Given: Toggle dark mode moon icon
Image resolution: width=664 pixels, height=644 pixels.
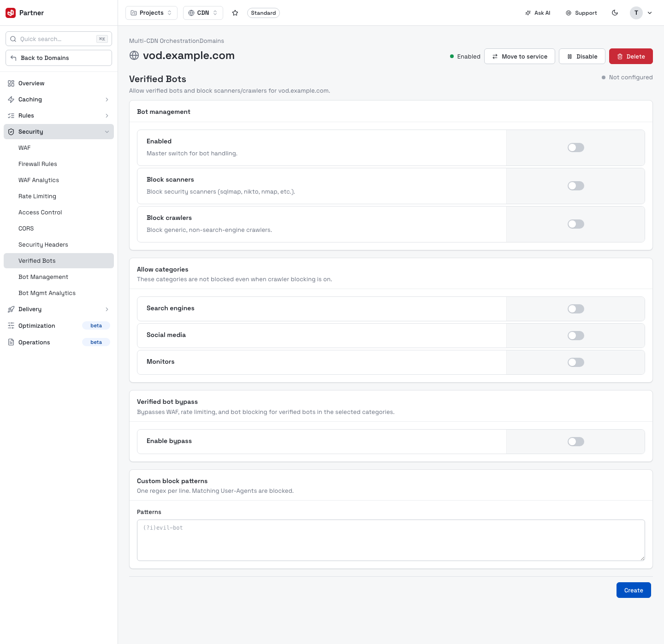Looking at the screenshot, I should (615, 13).
